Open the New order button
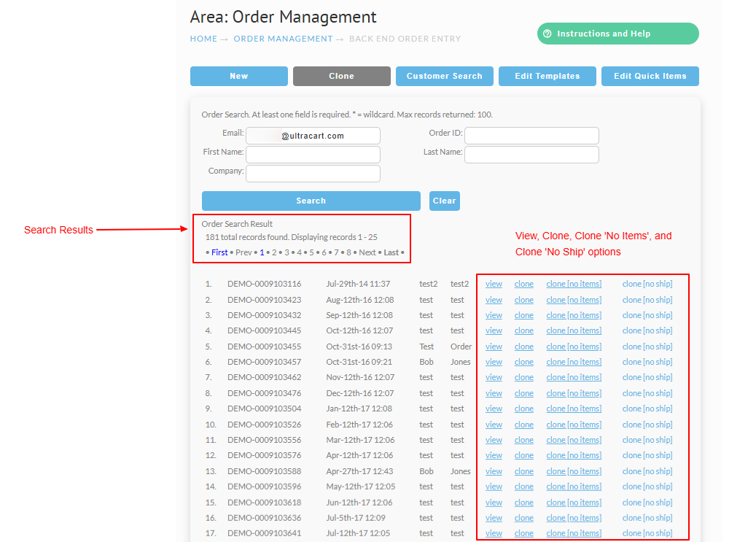Screen dimensions: 756x542 238,77
